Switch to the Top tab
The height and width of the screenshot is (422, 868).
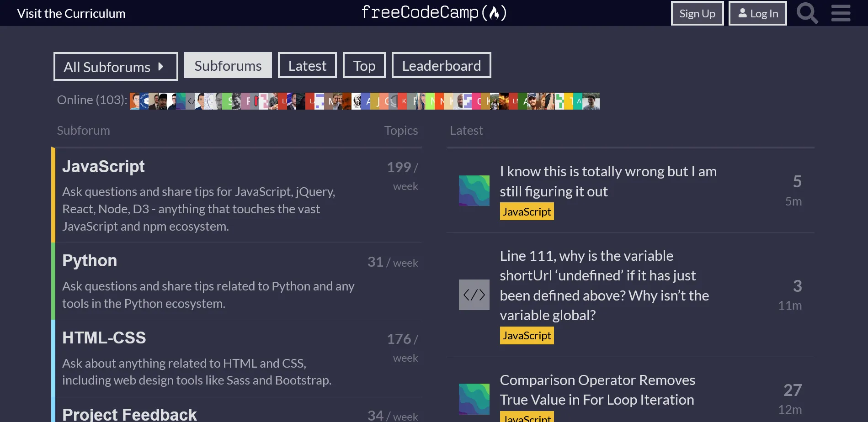point(364,65)
